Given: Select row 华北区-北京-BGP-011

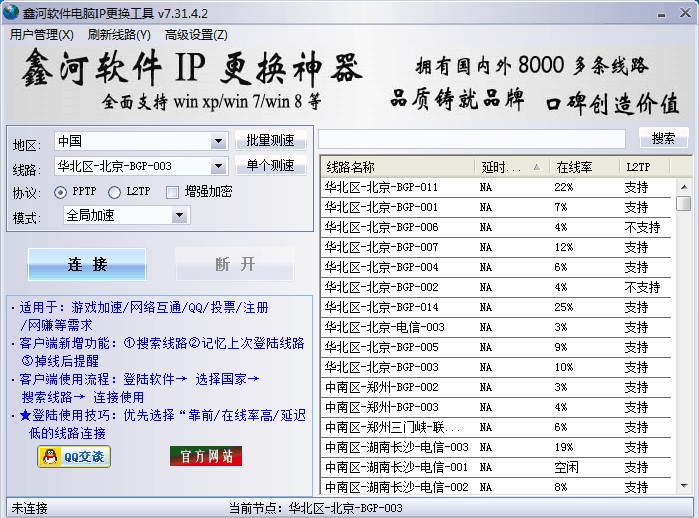Looking at the screenshot, I should [496, 187].
